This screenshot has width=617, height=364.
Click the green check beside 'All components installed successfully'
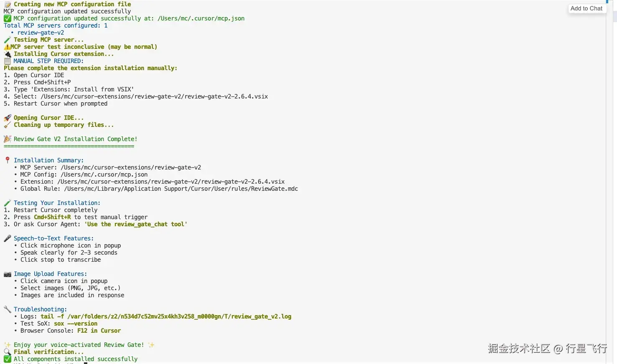pyautogui.click(x=8, y=359)
